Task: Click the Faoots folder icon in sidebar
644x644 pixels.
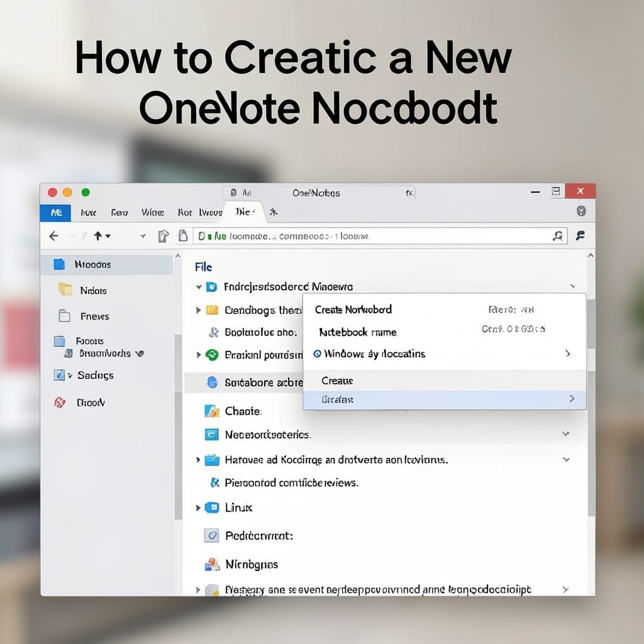Action: [x=60, y=341]
